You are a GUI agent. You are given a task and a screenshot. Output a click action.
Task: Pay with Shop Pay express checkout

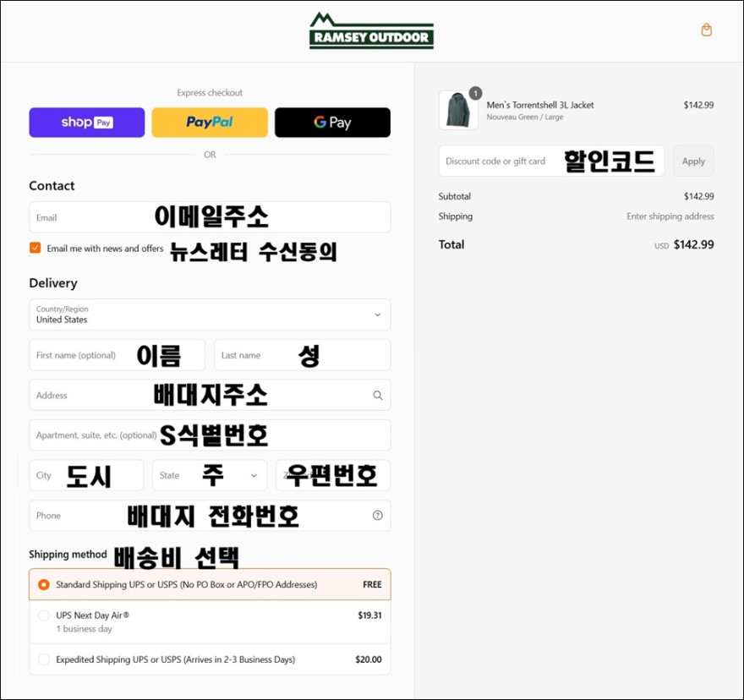coord(87,123)
